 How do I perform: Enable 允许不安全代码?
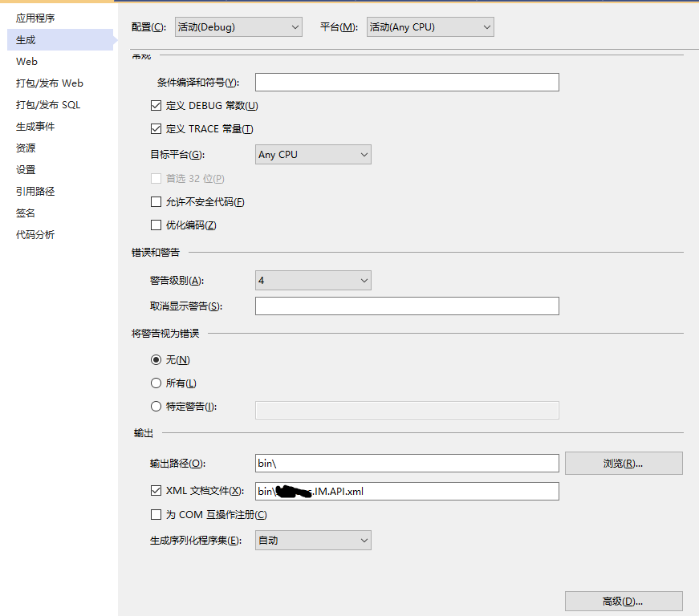coord(156,201)
